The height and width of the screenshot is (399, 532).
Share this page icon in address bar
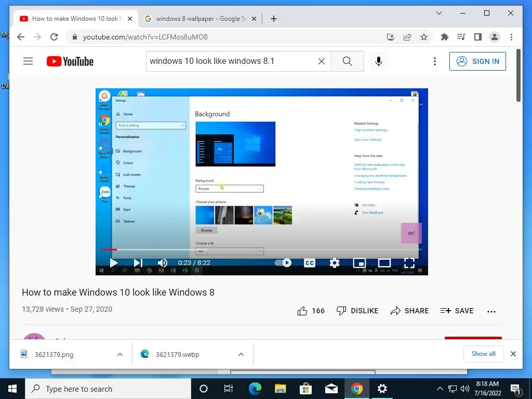point(407,37)
